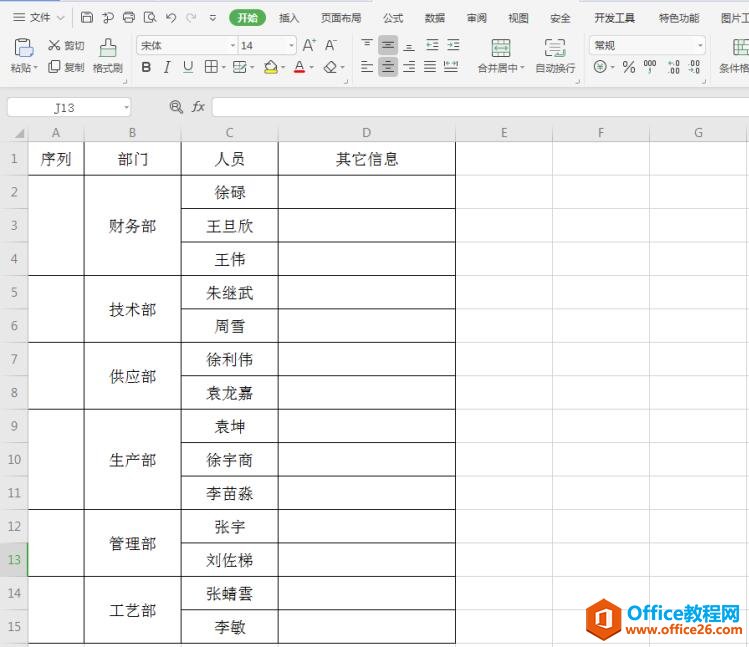
Task: Toggle center horizontal alignment
Action: [388, 67]
